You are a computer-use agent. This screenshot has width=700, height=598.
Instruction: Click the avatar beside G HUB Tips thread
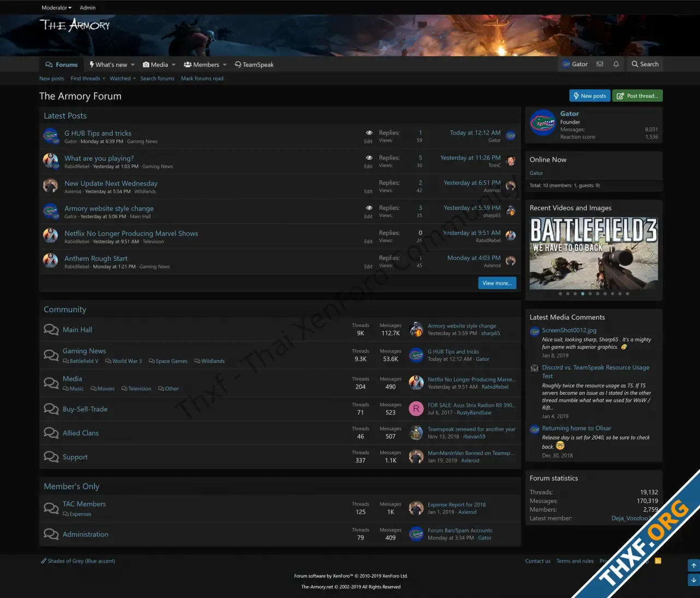coord(50,136)
